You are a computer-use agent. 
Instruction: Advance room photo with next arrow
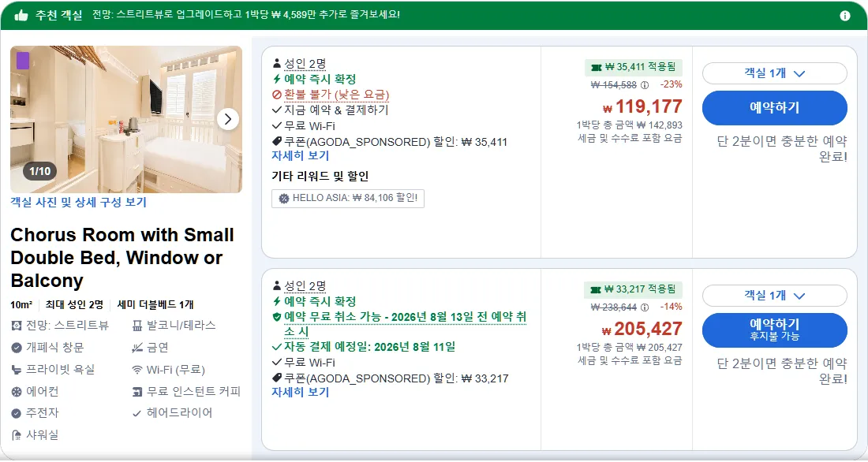(x=227, y=119)
